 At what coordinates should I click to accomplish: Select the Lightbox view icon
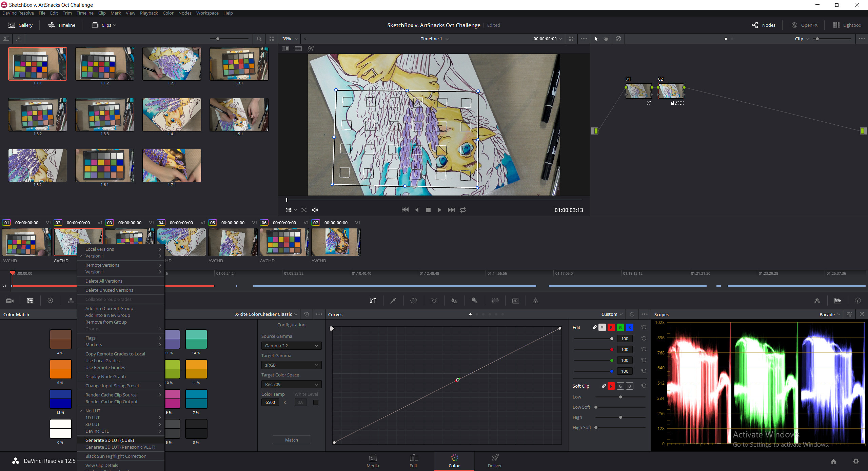click(835, 25)
